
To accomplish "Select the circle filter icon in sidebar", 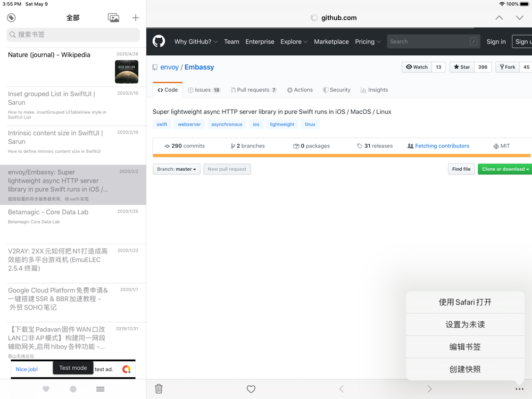I will pyautogui.click(x=73, y=389).
